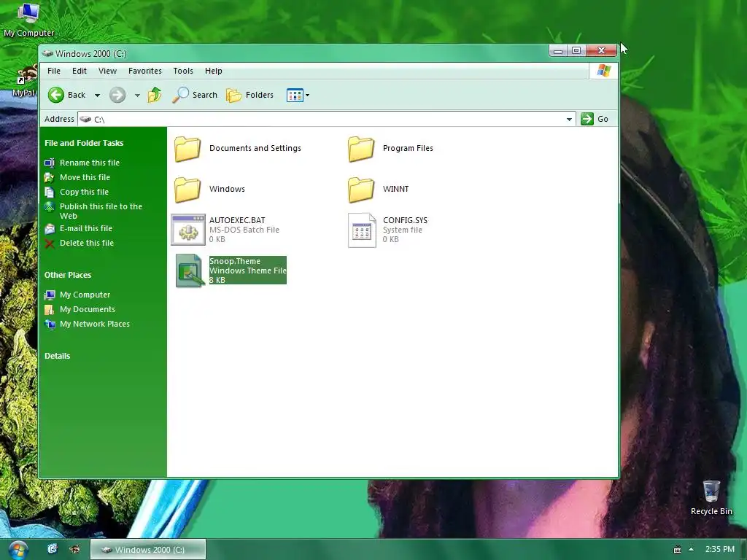Maximize the Windows 2000 (C:) window
This screenshot has height=560, width=747.
click(576, 50)
